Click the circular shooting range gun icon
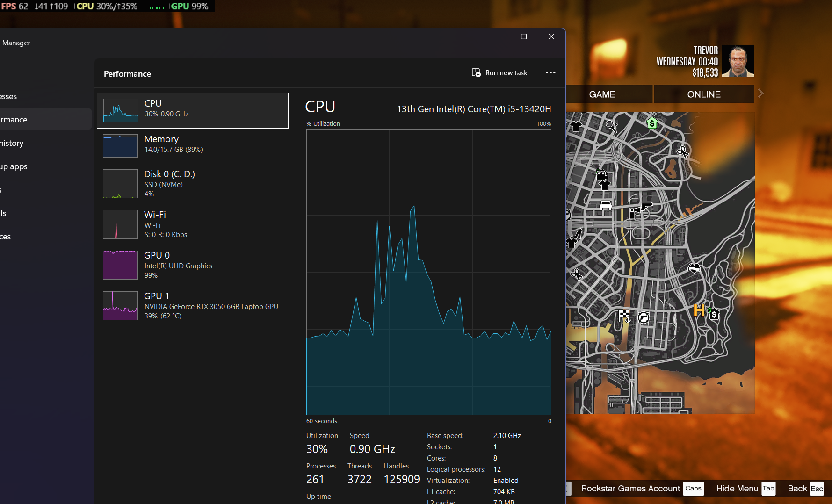Screen dimensions: 832x504 pyautogui.click(x=644, y=318)
